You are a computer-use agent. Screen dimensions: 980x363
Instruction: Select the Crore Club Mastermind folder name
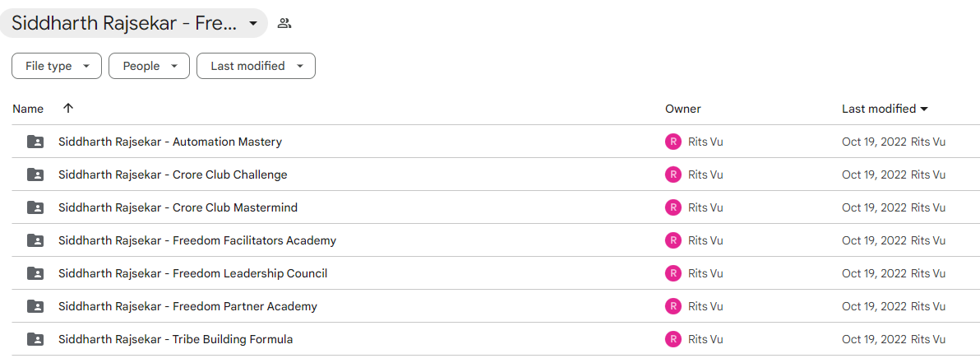coord(178,207)
